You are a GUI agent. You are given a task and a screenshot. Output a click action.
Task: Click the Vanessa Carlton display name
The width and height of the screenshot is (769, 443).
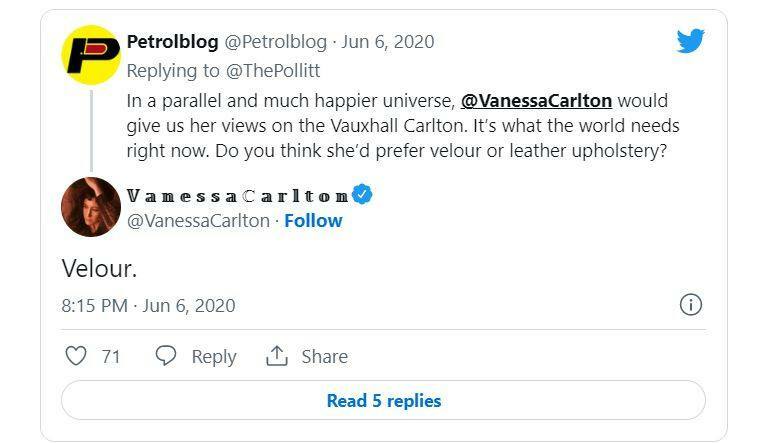(237, 195)
